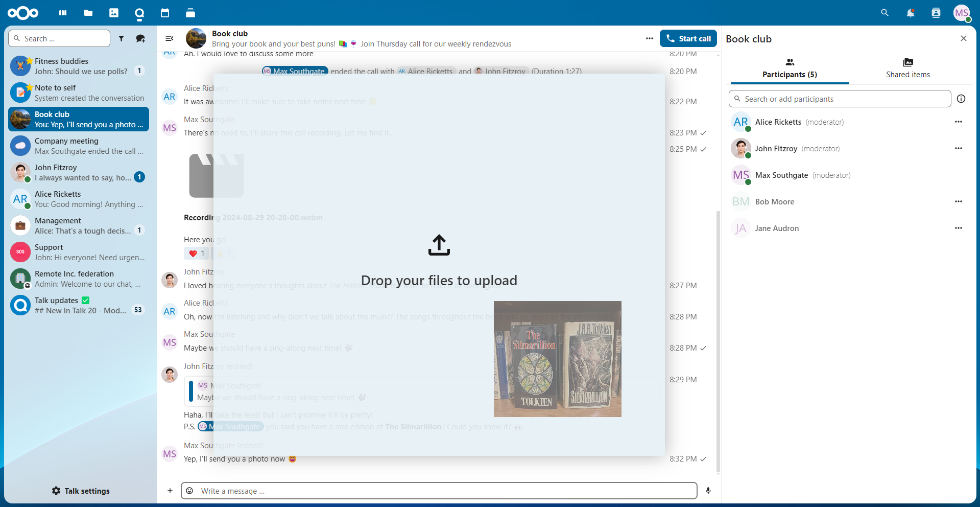980x507 pixels.
Task: Start call in Book club
Action: click(x=688, y=38)
